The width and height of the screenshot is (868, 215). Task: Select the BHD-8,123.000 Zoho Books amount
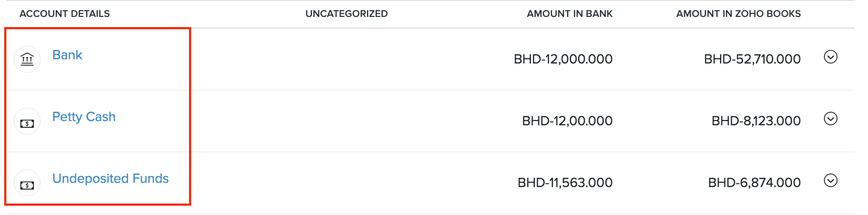pos(756,121)
